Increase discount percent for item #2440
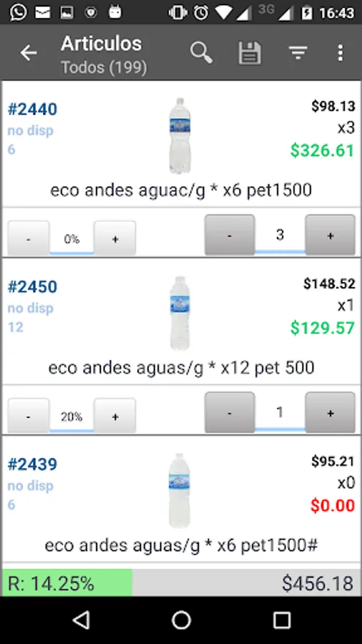Image resolution: width=362 pixels, height=644 pixels. click(x=115, y=238)
